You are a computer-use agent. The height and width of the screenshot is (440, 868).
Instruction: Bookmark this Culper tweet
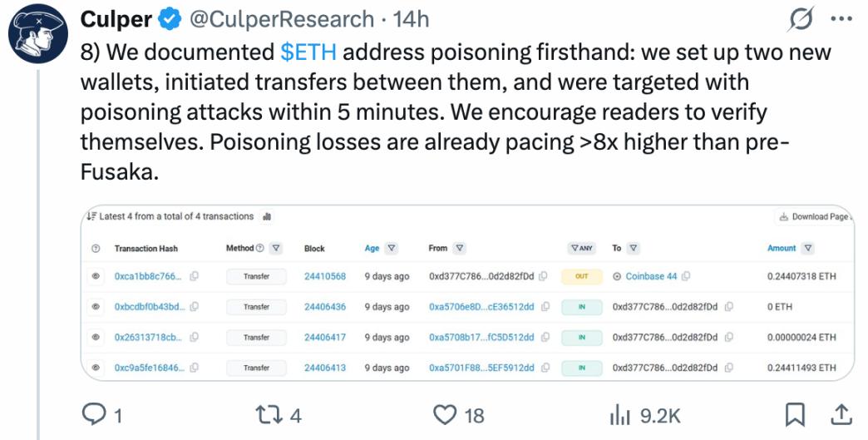[796, 413]
